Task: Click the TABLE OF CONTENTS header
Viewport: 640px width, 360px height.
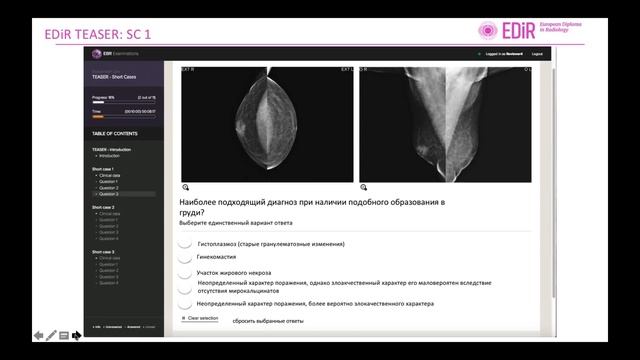Action: (x=115, y=133)
